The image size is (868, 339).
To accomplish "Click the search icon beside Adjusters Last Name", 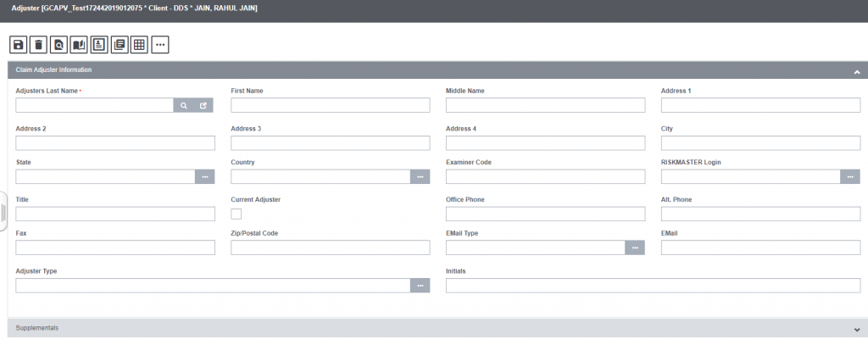I will coord(184,106).
